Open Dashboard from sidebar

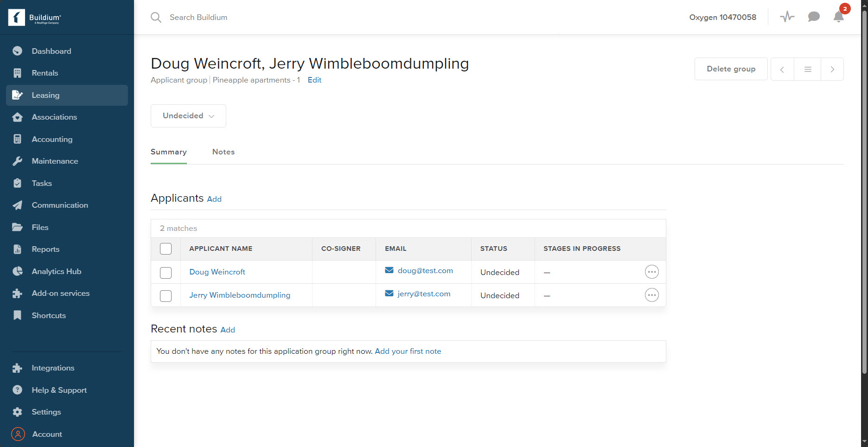[67, 51]
